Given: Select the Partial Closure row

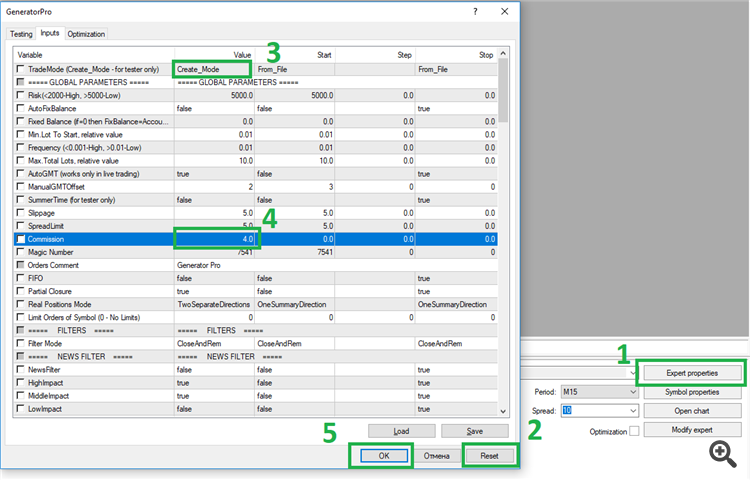Looking at the screenshot, I should click(x=255, y=291).
